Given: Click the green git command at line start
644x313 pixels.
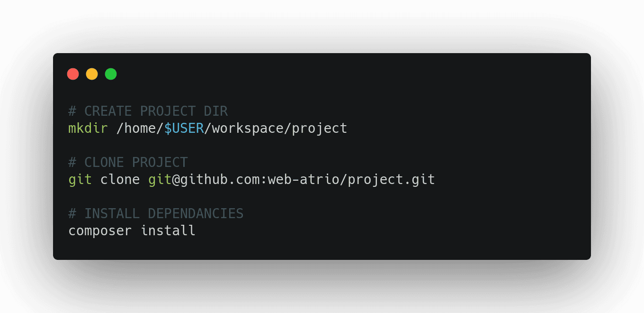Looking at the screenshot, I should tap(80, 180).
